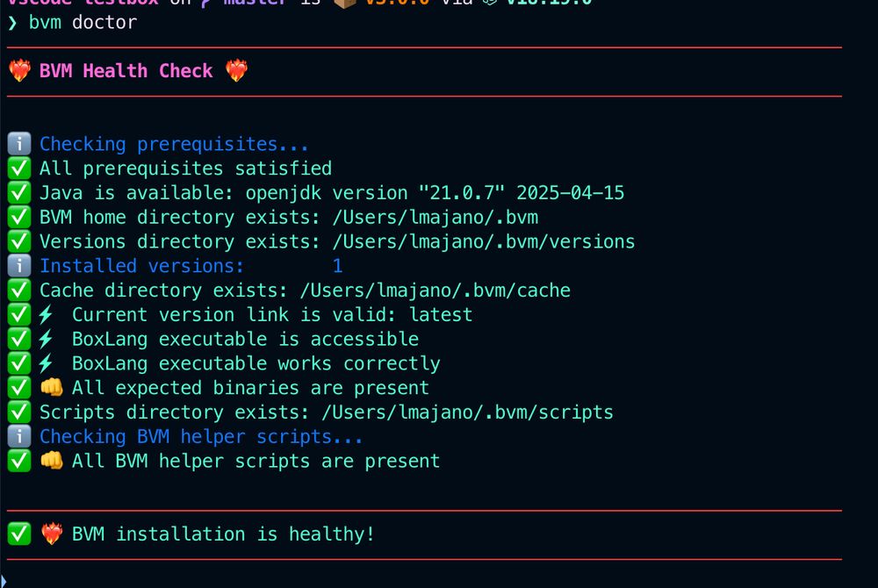Click the 'Cache directory exists:' label
The height and width of the screenshot is (588, 878).
pyautogui.click(x=163, y=290)
